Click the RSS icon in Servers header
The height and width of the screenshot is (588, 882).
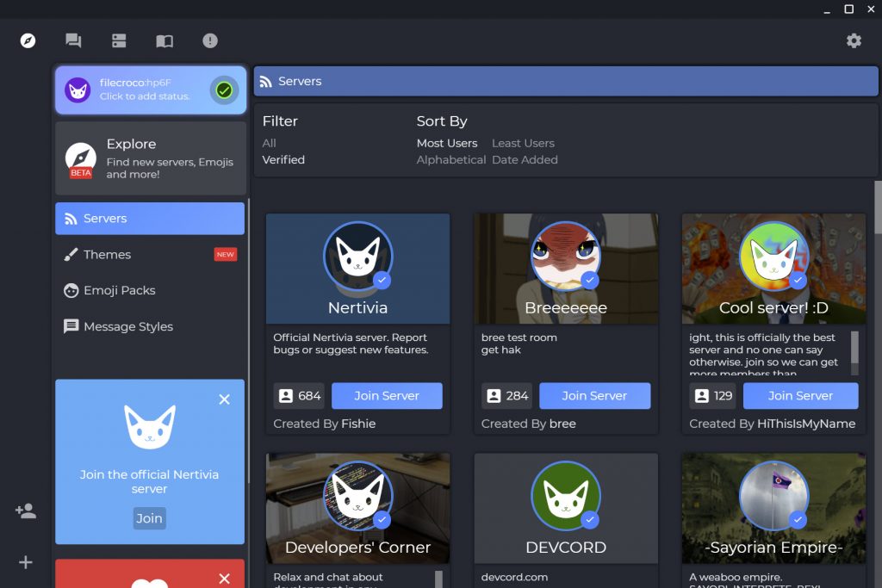(266, 82)
